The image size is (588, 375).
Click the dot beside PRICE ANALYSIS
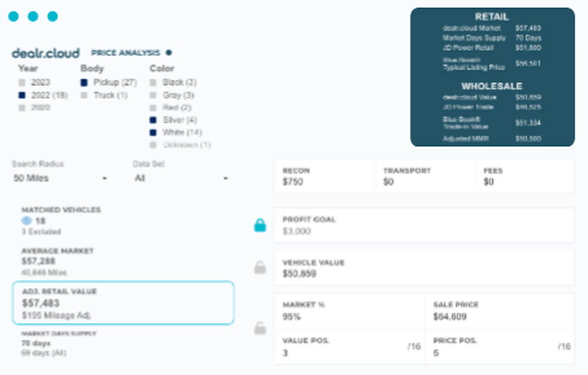[x=169, y=52]
